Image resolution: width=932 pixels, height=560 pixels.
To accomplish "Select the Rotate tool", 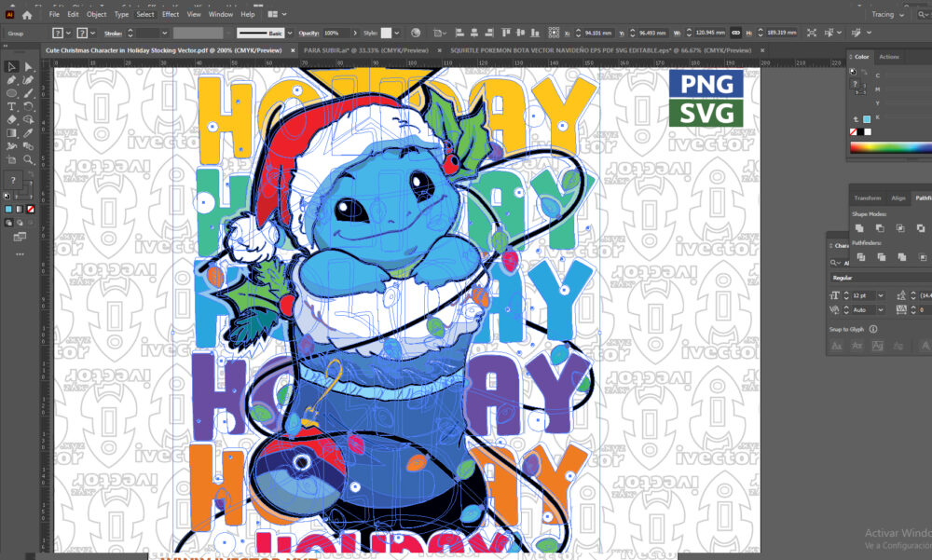I will (28, 106).
